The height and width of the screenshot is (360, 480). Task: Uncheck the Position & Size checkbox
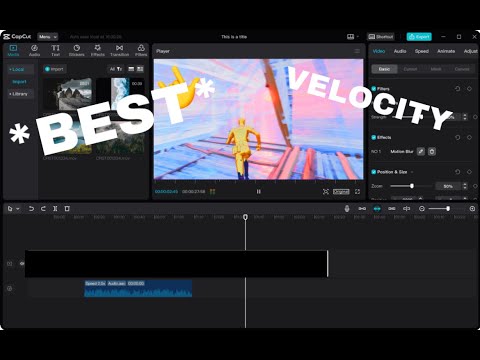click(374, 172)
